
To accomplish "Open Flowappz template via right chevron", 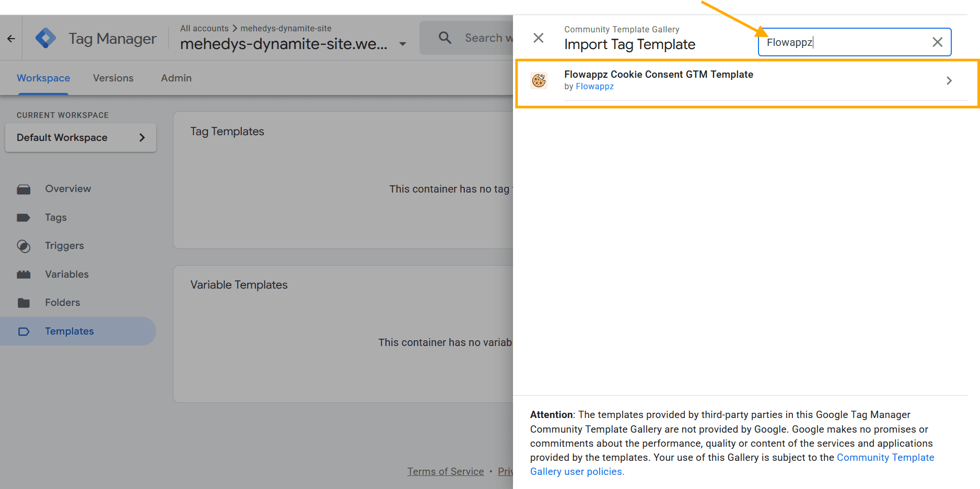I will tap(949, 80).
